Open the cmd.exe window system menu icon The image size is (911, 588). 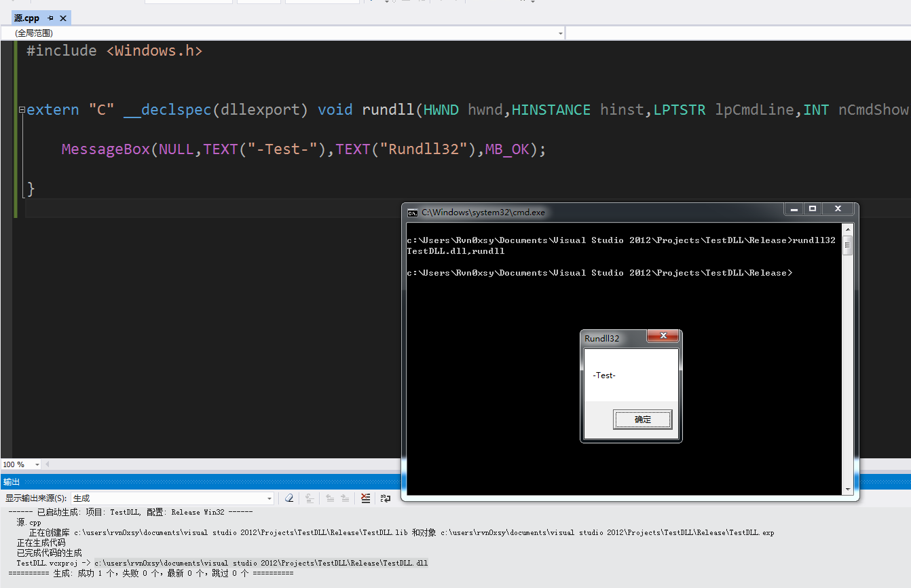[x=412, y=212]
